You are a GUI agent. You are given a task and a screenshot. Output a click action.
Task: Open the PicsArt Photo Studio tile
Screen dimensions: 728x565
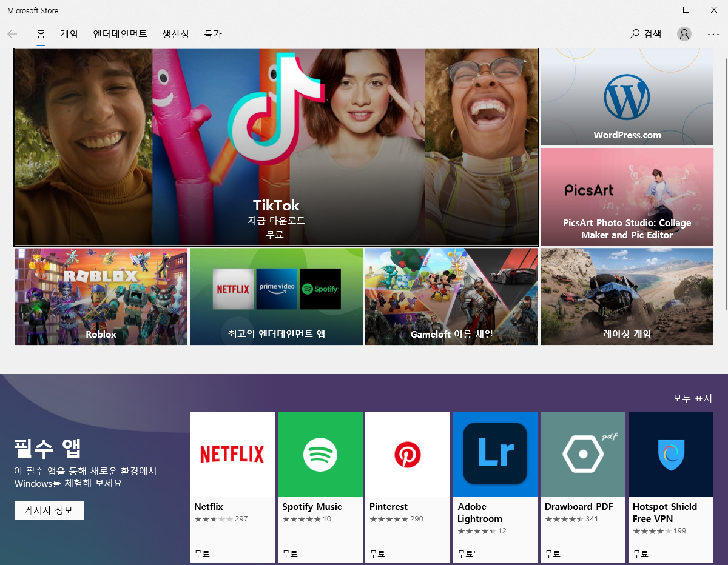[627, 196]
